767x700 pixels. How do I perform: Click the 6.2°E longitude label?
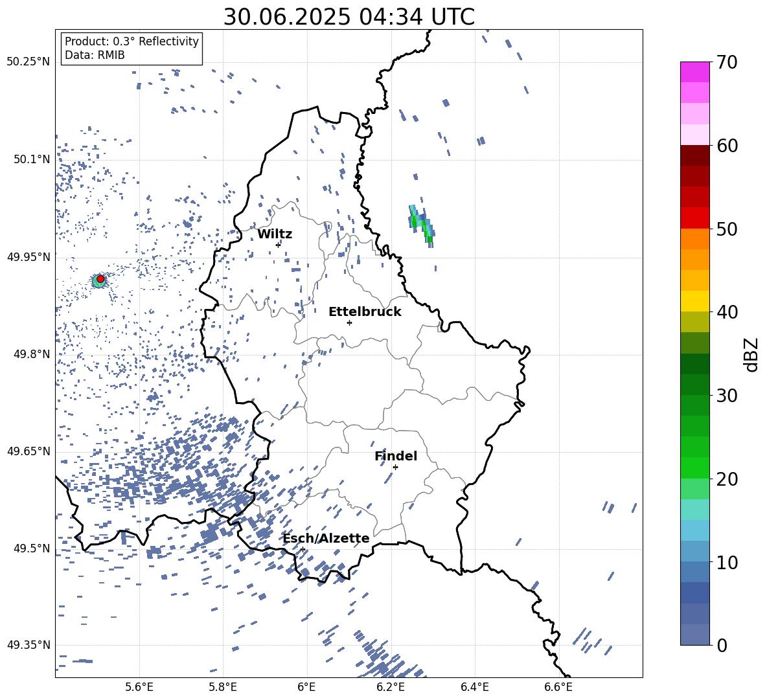click(x=391, y=687)
